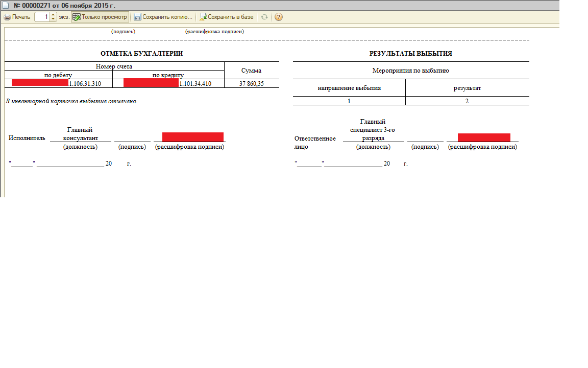Screen dimensions: 588x368
Task: Toggle the Только просмотр view-only mode
Action: pyautogui.click(x=100, y=17)
